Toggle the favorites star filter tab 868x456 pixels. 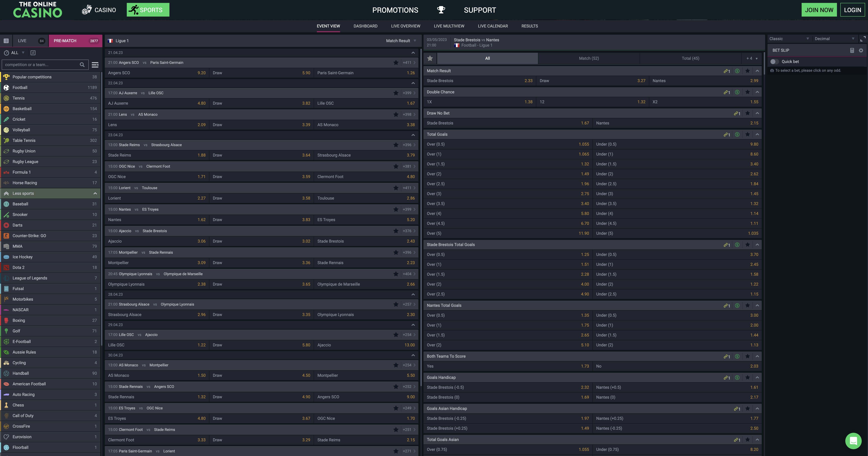(430, 58)
